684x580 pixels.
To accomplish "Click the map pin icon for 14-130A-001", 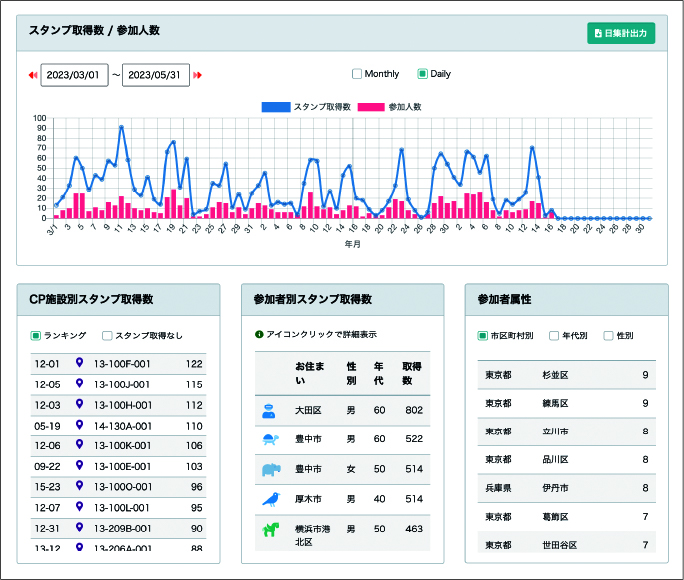I will (x=80, y=425).
